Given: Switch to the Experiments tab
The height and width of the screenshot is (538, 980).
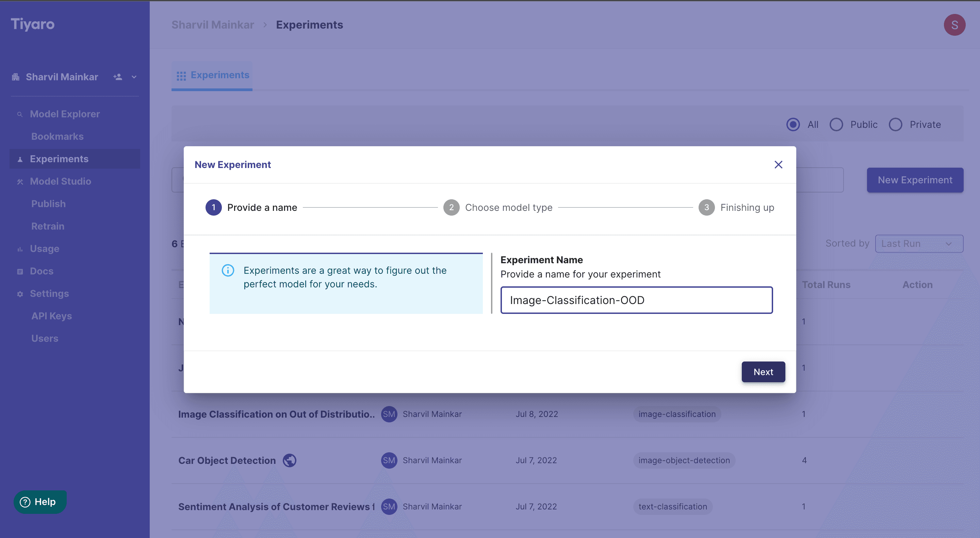Looking at the screenshot, I should (x=212, y=75).
